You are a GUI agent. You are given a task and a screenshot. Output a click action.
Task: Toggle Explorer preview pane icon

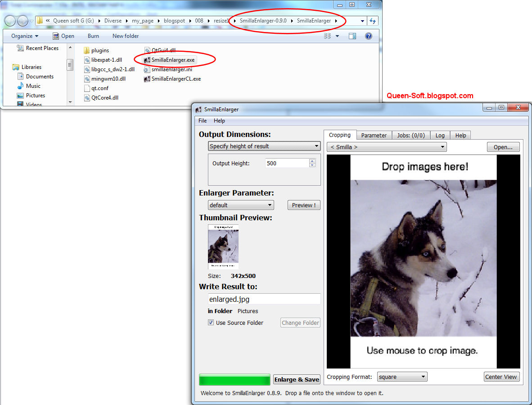tap(352, 36)
